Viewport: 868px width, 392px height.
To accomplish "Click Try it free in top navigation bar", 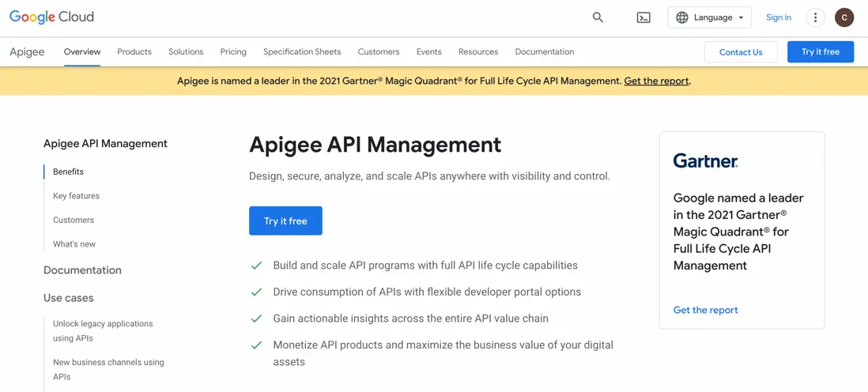I will 821,52.
